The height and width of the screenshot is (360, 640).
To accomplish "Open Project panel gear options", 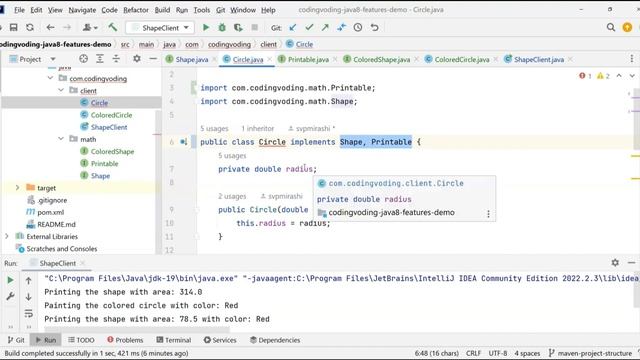I will click(x=137, y=59).
